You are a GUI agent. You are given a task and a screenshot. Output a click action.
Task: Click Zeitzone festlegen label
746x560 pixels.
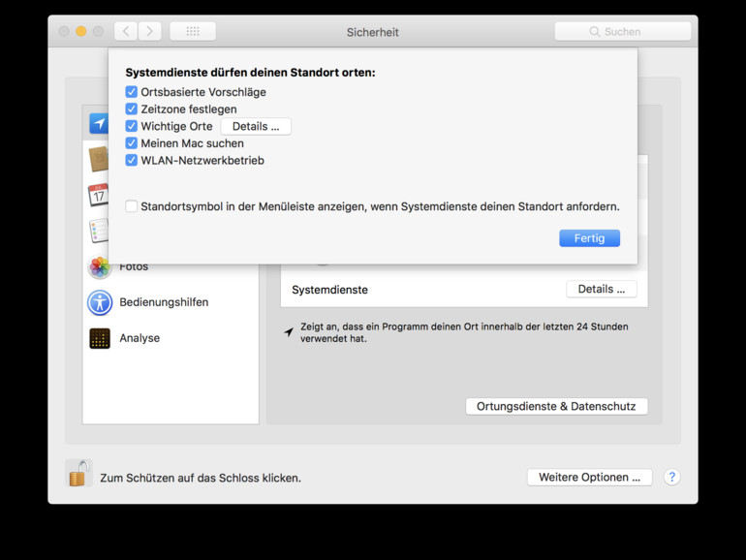click(x=189, y=109)
